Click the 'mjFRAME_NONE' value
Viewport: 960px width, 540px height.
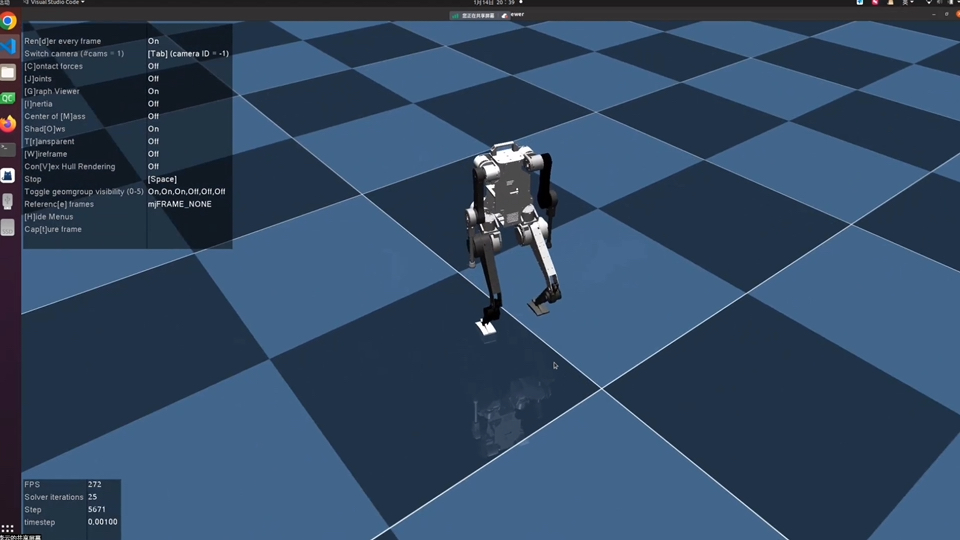click(x=179, y=204)
